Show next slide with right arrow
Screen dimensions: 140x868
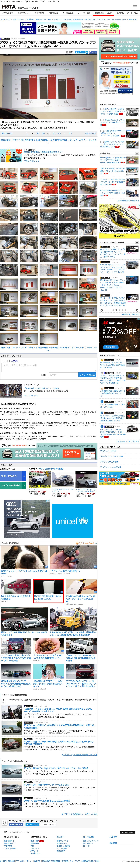[94, 86]
